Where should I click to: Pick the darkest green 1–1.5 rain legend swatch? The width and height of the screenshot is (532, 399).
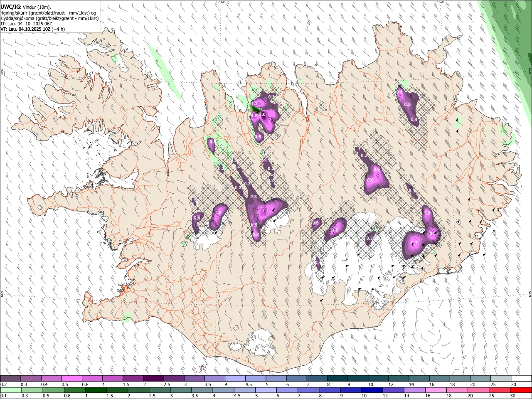(96, 390)
